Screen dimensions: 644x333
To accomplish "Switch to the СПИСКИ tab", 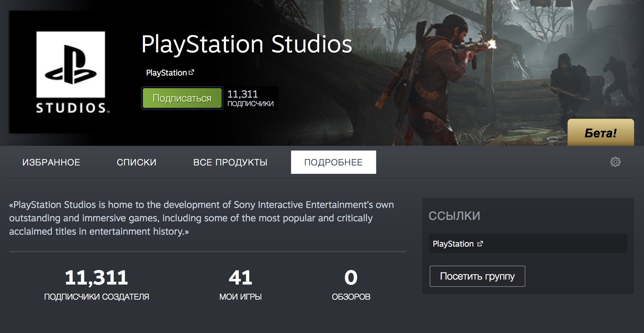I will coord(137,162).
